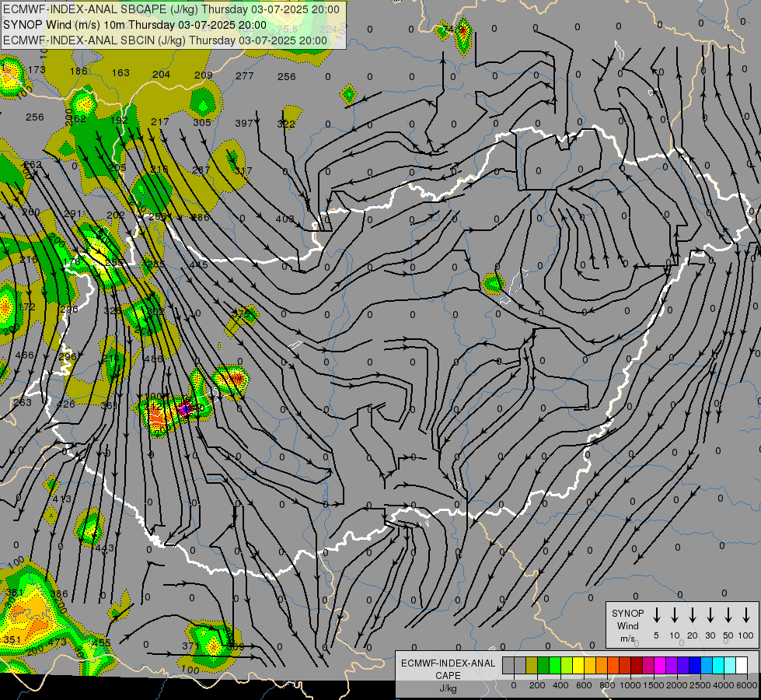Pick the dark green swatch in CAPE legend

[543, 666]
